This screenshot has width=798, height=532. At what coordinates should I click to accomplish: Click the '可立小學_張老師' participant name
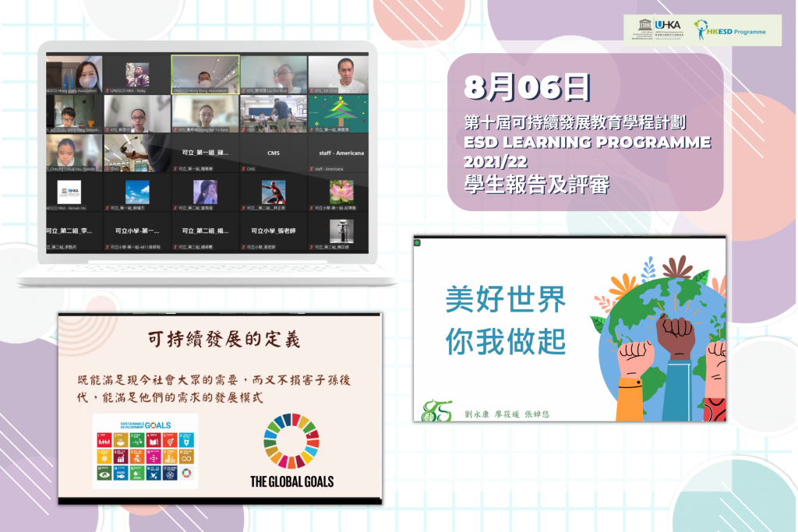274,231
